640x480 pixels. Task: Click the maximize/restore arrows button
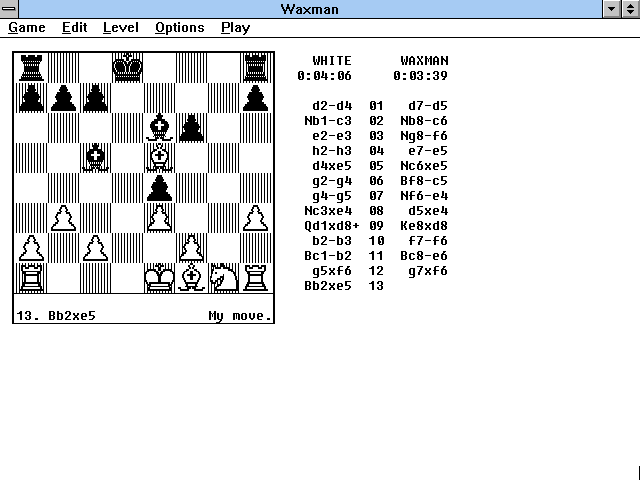[x=631, y=9]
